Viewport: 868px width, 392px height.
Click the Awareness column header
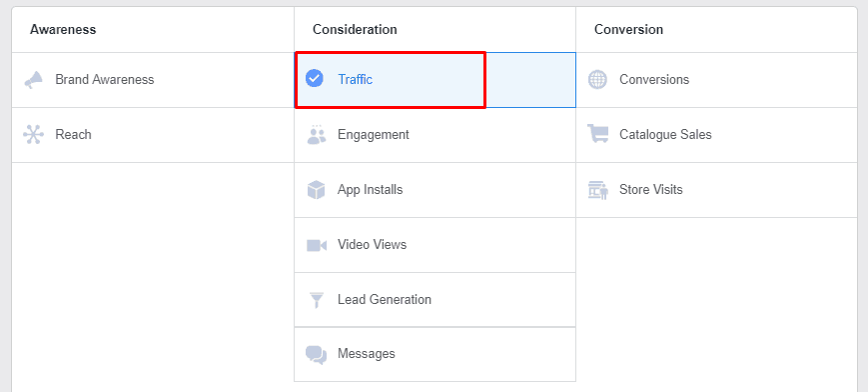coord(63,30)
